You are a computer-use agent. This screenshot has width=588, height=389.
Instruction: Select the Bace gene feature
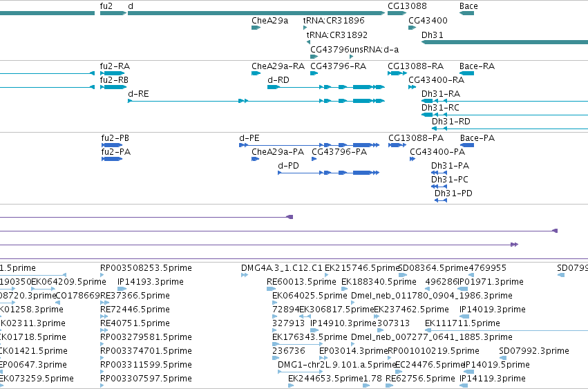466,13
